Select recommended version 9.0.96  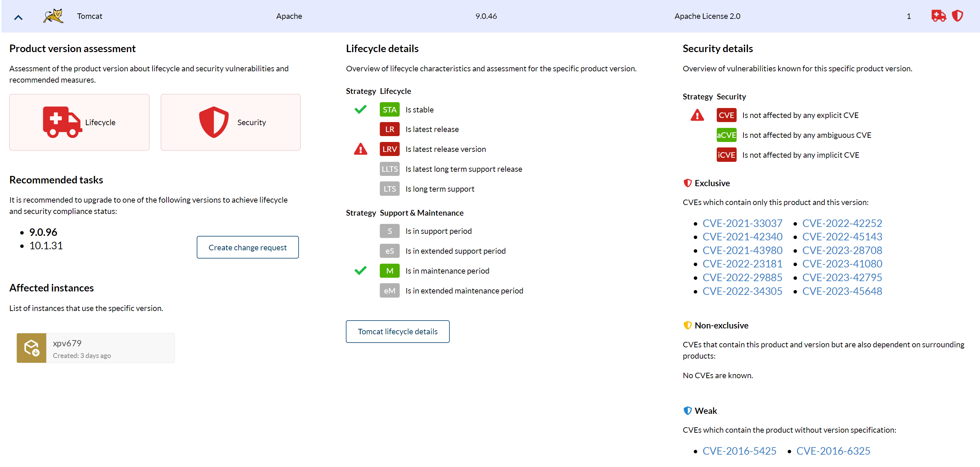click(x=43, y=232)
